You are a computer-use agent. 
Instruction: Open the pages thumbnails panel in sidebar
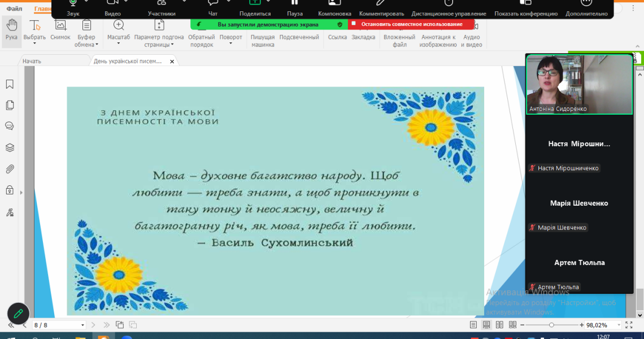tap(10, 105)
